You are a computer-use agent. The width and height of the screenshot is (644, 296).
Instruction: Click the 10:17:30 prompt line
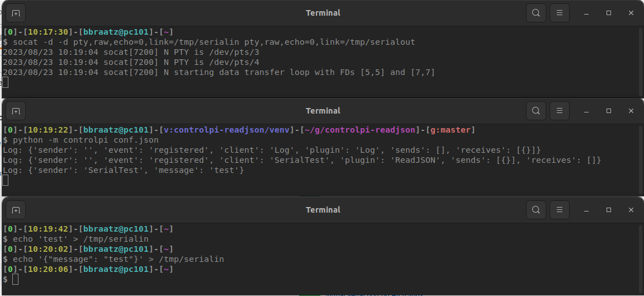[x=88, y=32]
